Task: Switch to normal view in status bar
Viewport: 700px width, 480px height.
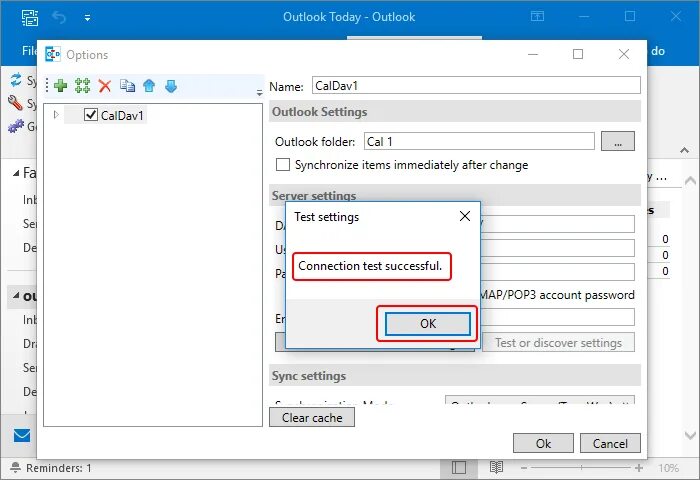Action: tap(458, 467)
